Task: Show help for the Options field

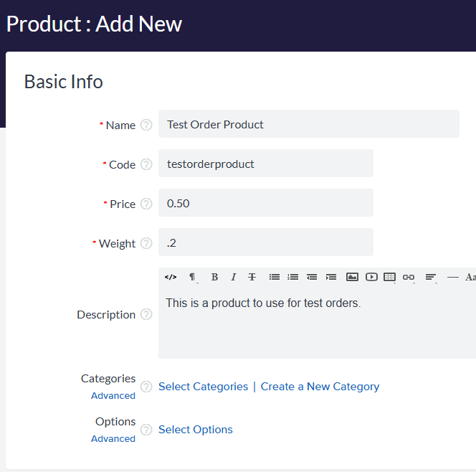Action: click(x=146, y=430)
